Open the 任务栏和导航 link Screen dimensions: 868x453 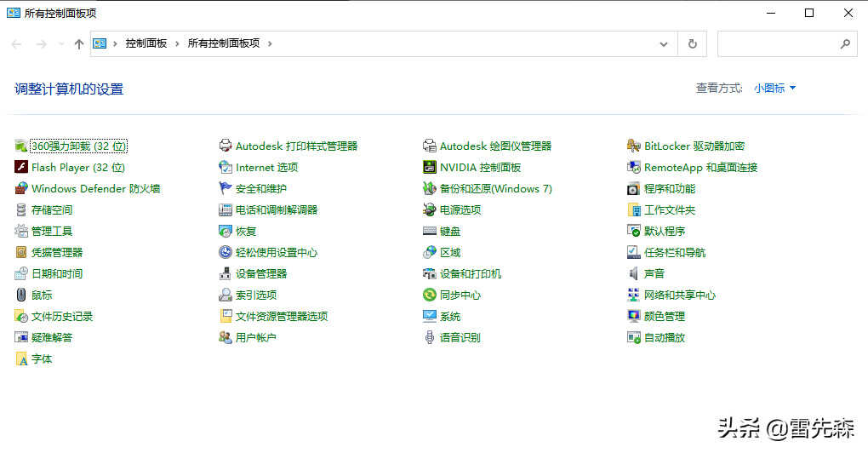675,253
